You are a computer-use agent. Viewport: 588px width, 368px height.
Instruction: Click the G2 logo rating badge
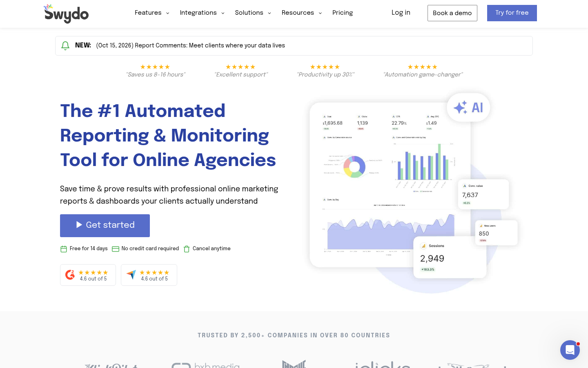(x=88, y=275)
